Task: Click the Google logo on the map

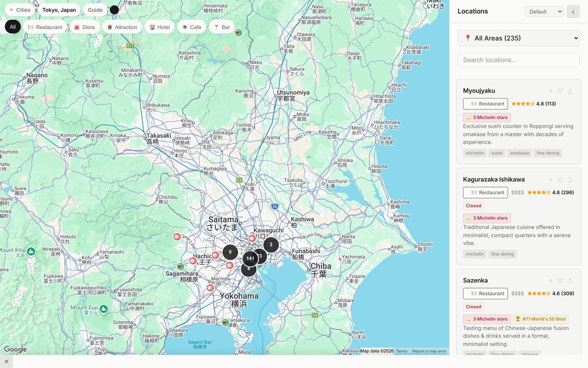Action: 16,349
